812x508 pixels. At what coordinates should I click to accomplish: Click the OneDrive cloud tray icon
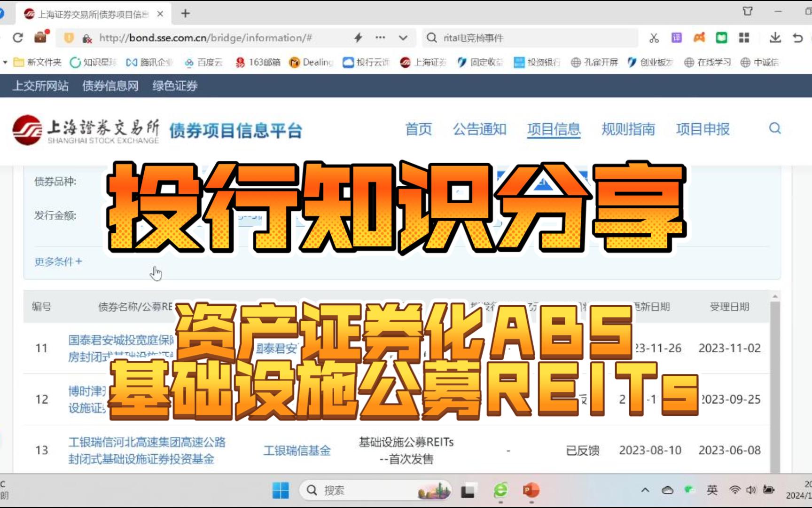point(667,490)
